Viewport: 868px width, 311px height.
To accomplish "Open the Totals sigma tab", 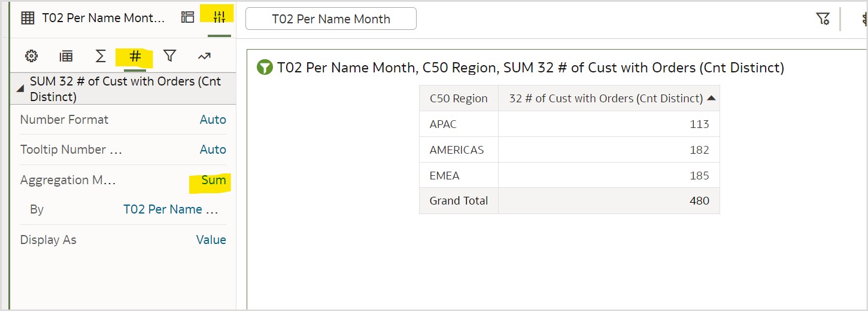I will [x=101, y=56].
